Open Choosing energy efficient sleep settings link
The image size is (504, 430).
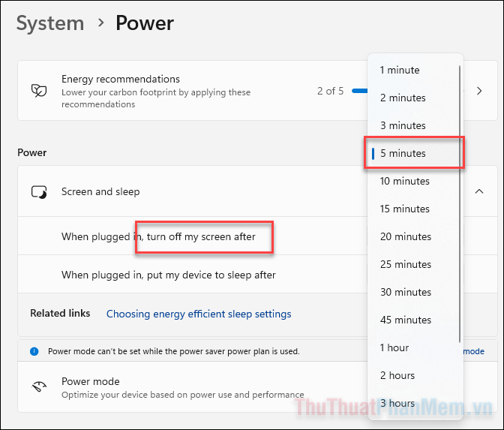pos(199,314)
